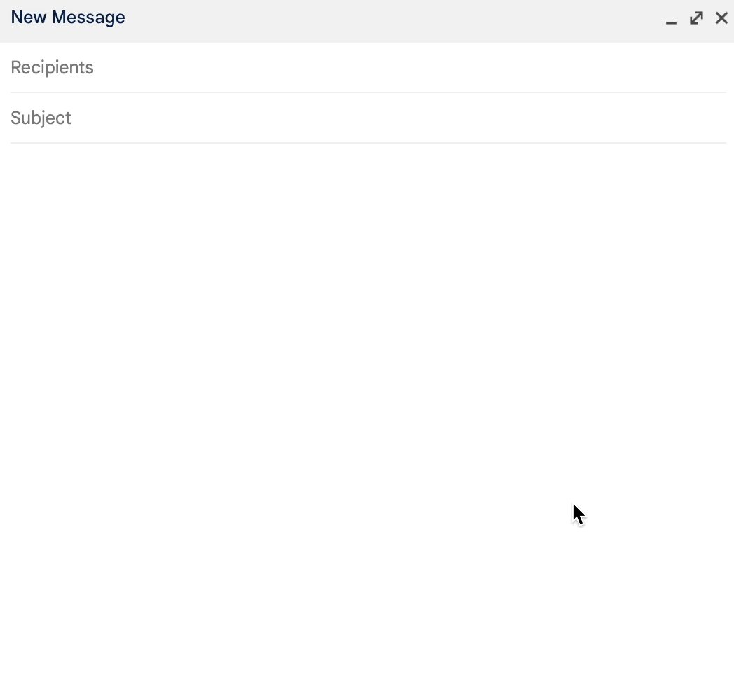Click inside the message body area
The image size is (734, 700).
tap(367, 421)
